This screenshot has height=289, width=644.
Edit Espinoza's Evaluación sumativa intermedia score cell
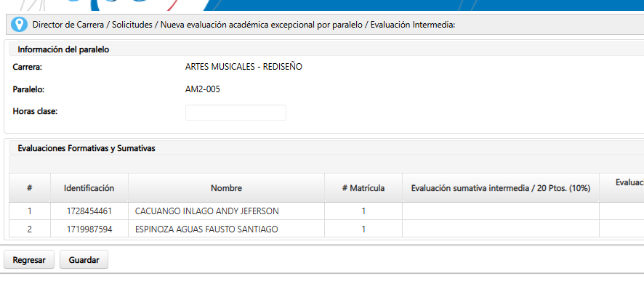[x=501, y=229]
